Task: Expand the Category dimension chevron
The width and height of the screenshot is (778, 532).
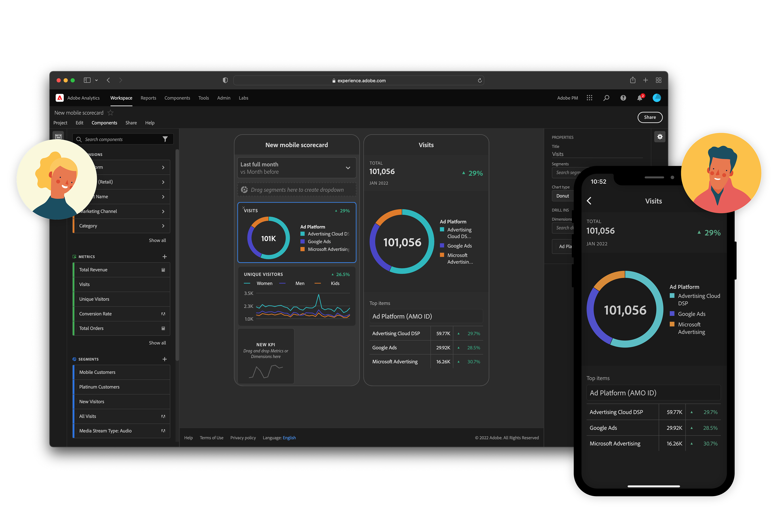Action: point(163,226)
